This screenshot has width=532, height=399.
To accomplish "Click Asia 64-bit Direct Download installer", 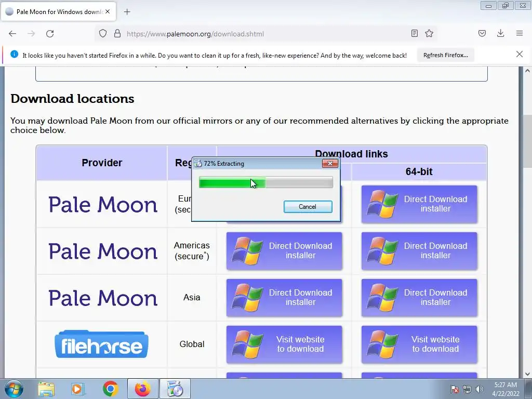I will [419, 298].
